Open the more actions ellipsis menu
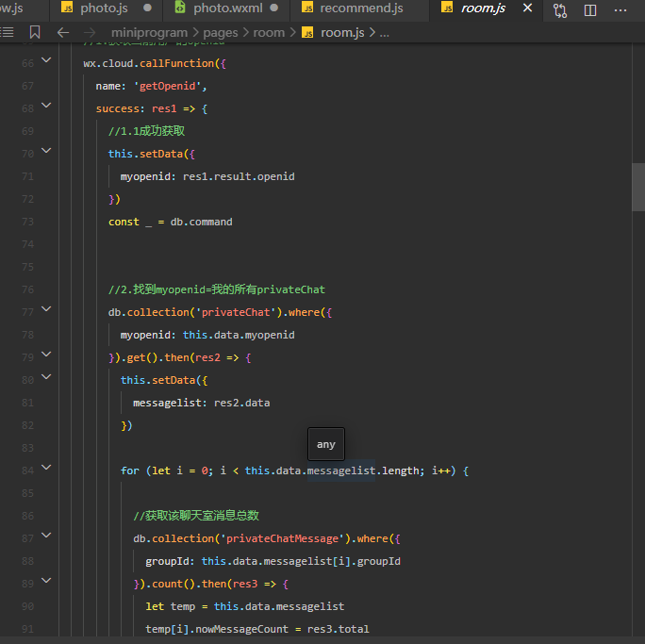Viewport: 645px width, 644px height. (620, 9)
